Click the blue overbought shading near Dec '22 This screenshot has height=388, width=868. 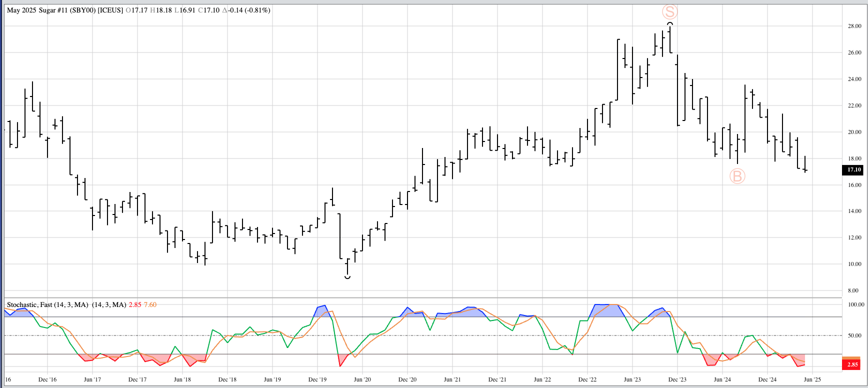[x=606, y=310]
